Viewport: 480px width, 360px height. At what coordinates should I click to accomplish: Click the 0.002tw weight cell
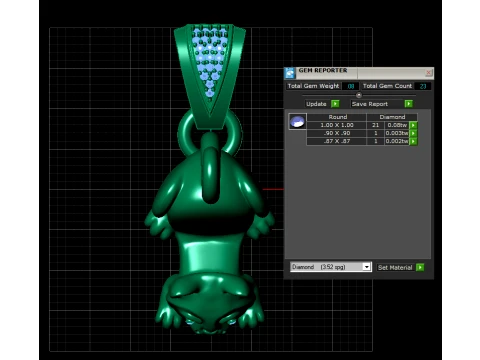pos(397,141)
